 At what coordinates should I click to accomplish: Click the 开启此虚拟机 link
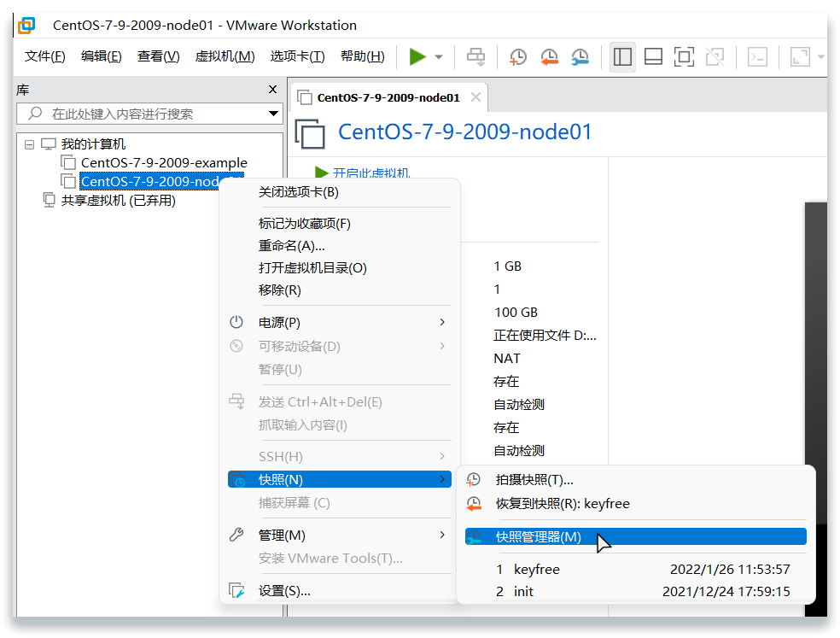[x=371, y=173]
